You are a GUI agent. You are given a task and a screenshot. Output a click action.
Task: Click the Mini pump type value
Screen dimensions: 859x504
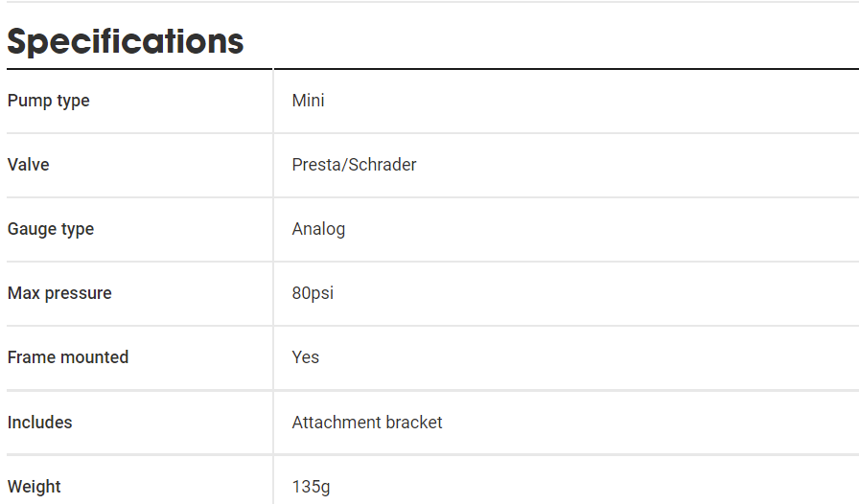click(x=308, y=101)
